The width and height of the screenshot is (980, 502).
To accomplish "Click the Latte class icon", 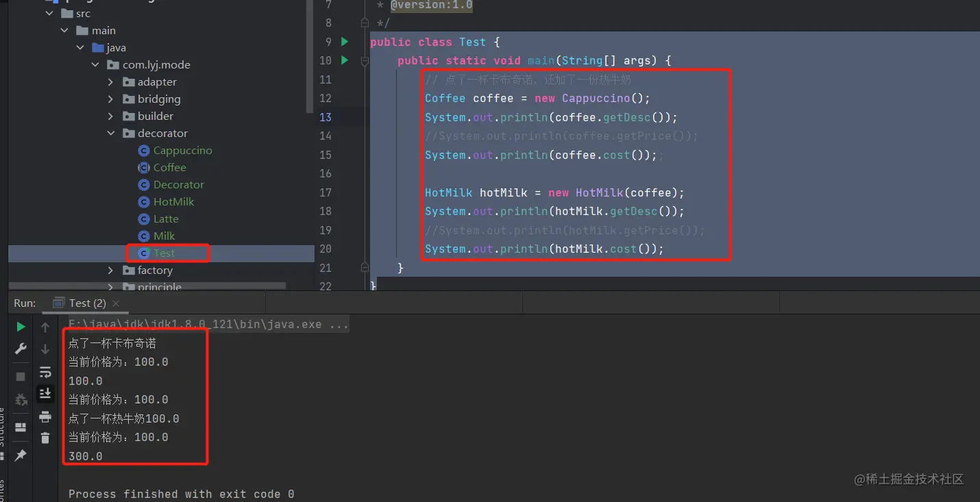I will click(144, 219).
